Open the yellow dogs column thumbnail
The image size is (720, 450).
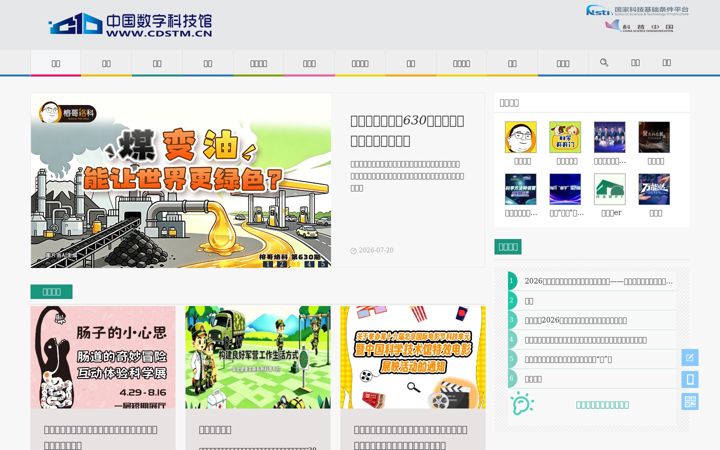tap(565, 137)
